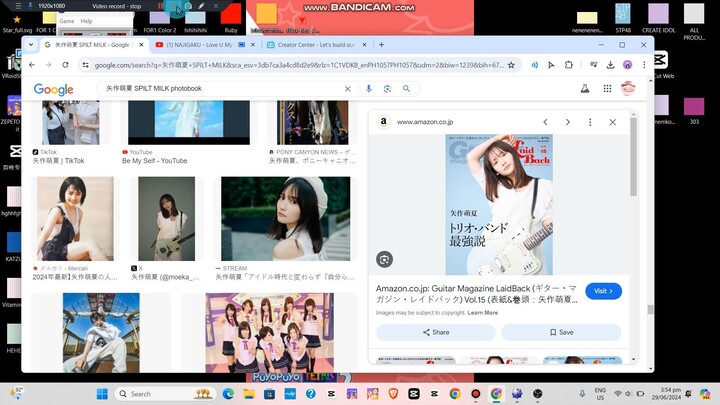720x405 pixels.
Task: Submit search with magnifying glass icon
Action: coord(406,89)
